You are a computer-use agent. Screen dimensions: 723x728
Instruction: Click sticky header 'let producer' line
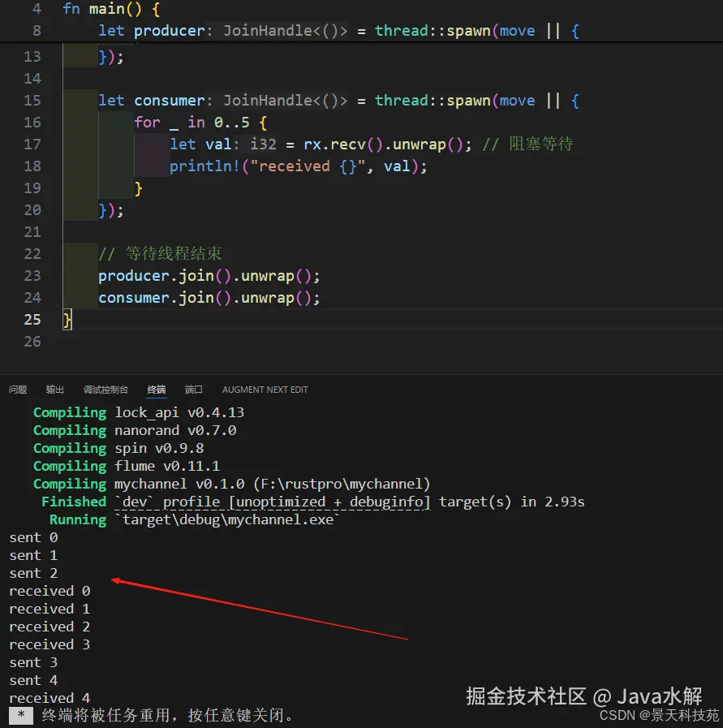click(338, 31)
